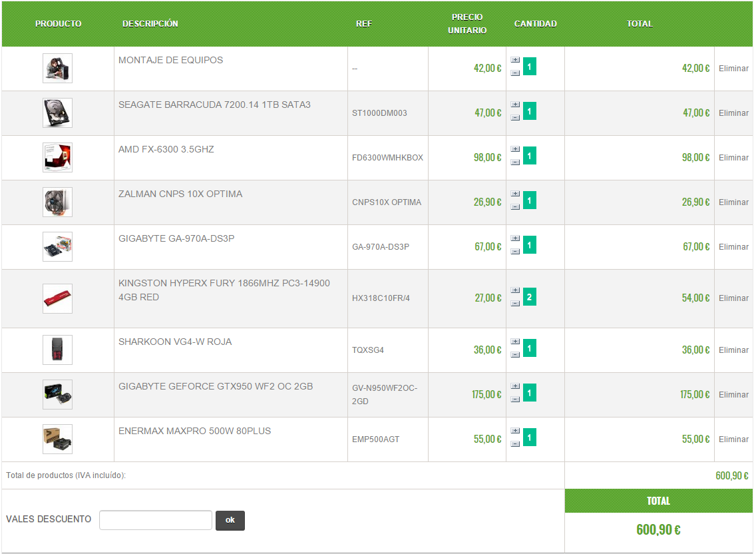This screenshot has height=556, width=756.
Task: Select quantity box of ENERMAX MAXPRO row
Action: pyautogui.click(x=529, y=437)
